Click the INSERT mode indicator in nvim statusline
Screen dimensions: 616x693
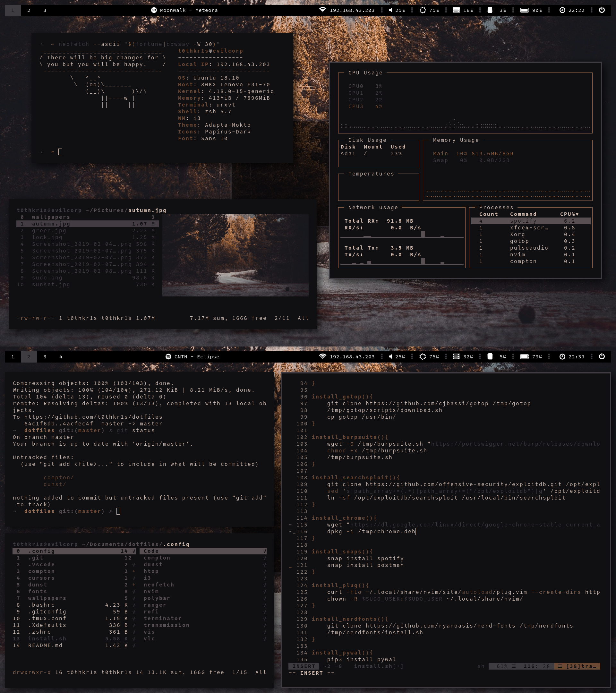pyautogui.click(x=304, y=666)
